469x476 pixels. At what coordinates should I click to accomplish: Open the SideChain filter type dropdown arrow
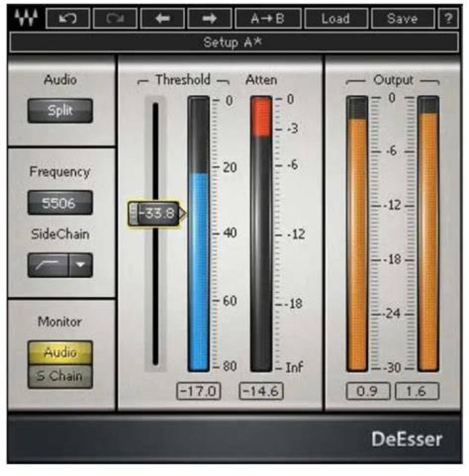click(x=81, y=265)
